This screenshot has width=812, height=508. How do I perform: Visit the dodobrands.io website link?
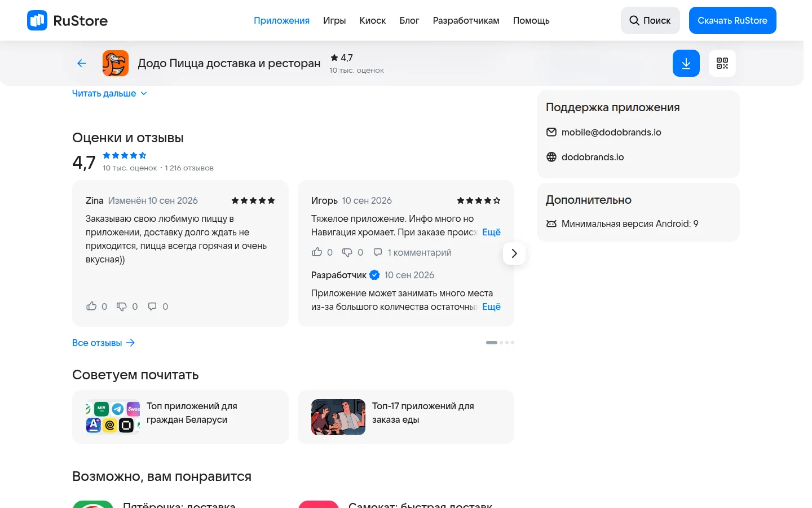point(593,157)
